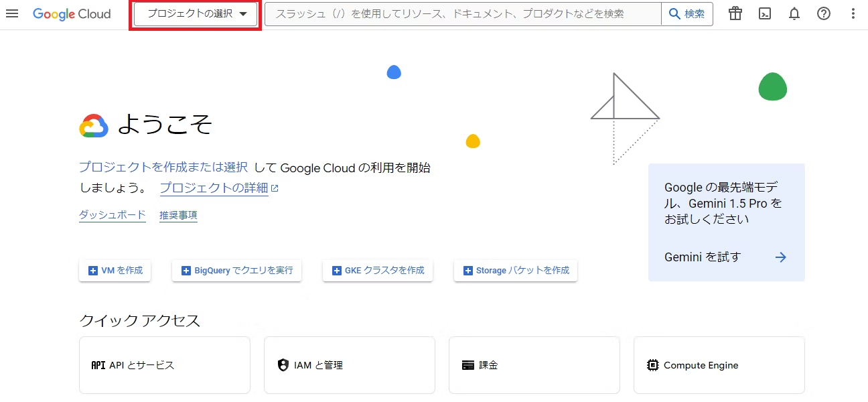The width and height of the screenshot is (868, 402).
Task: Activate Cloud Shell terminal icon
Action: click(x=765, y=13)
